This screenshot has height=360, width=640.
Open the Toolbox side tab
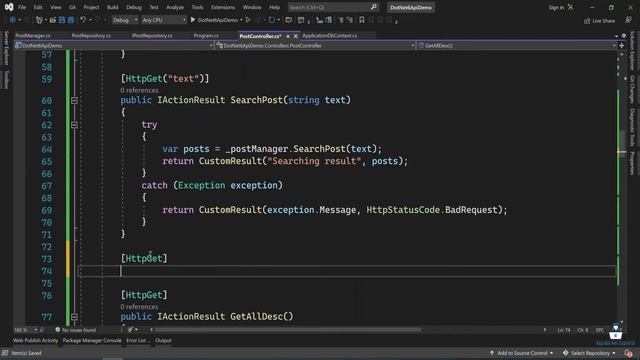(x=6, y=80)
